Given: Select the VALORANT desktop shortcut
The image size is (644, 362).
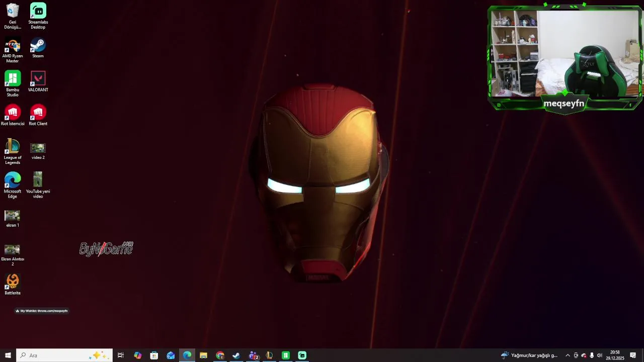Looking at the screenshot, I should click(x=38, y=81).
